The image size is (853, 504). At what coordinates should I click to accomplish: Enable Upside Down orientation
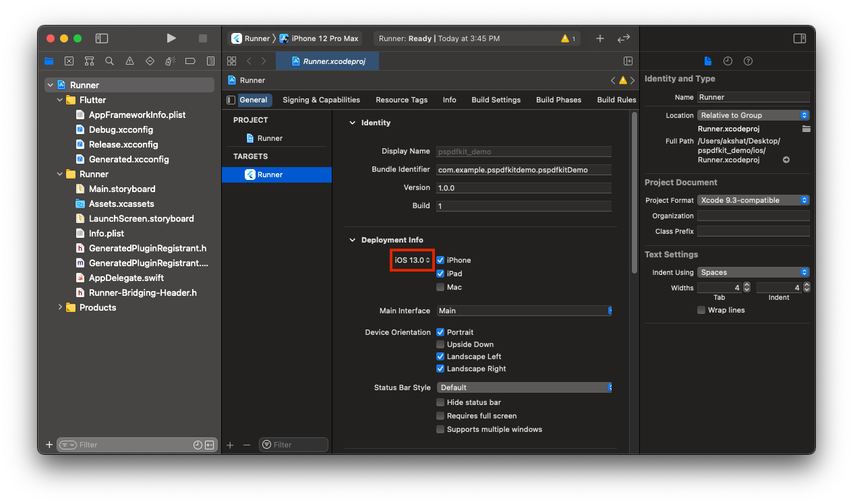(x=440, y=344)
